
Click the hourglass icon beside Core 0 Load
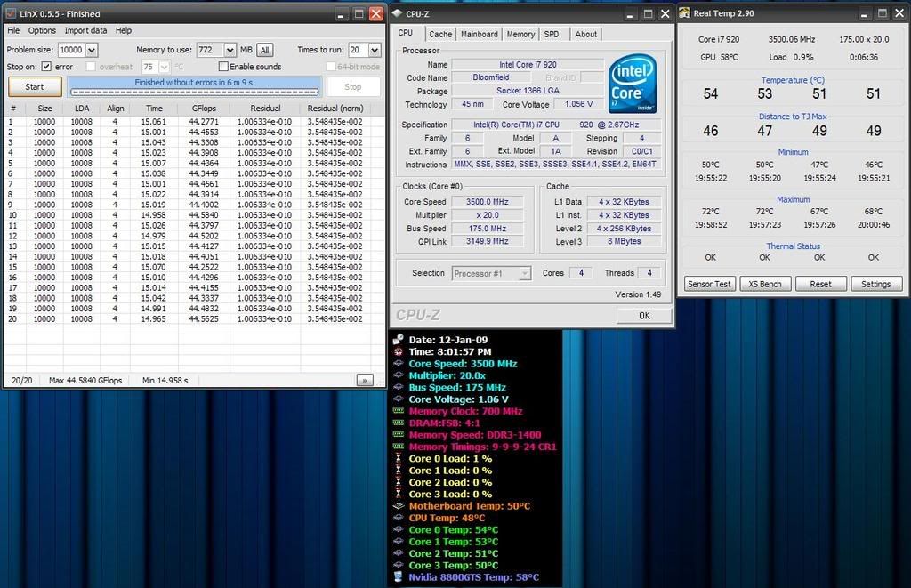(398, 458)
